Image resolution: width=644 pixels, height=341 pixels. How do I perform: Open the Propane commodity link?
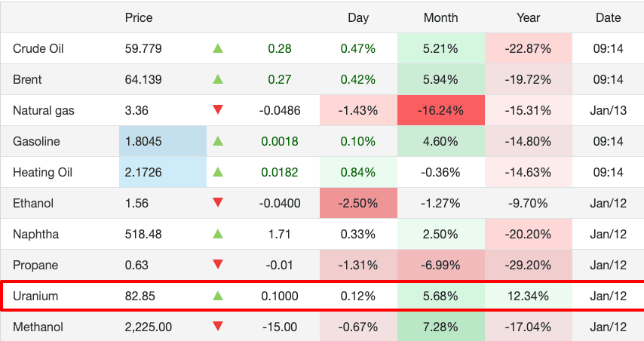tap(35, 265)
